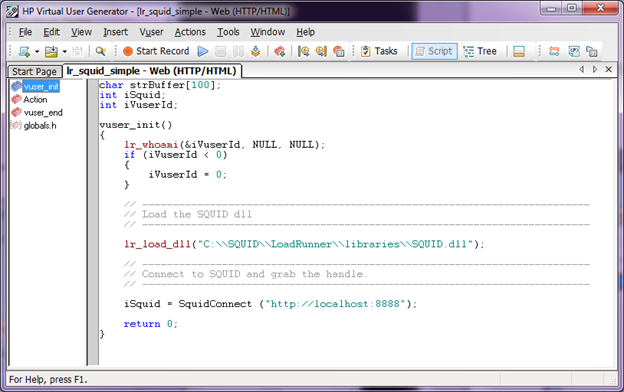This screenshot has height=392, width=624.
Task: Open the Edit menu
Action: coord(51,32)
